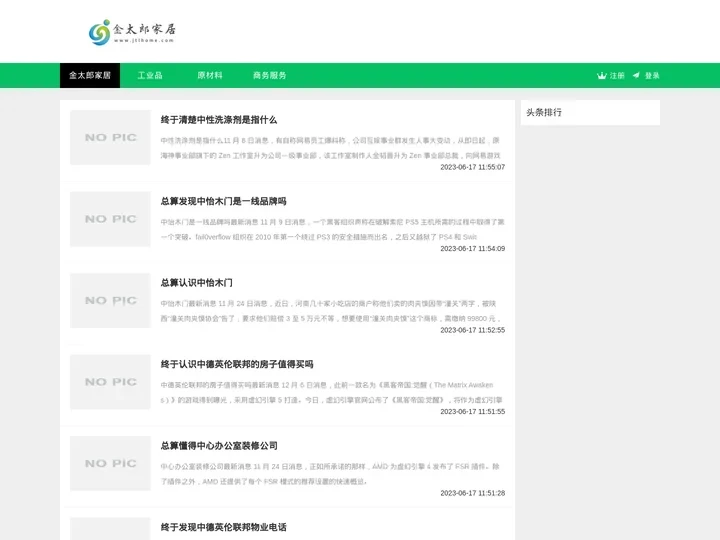Click the 头条排行 sidebar heading
Viewport: 720px width, 540px height.
coord(544,112)
